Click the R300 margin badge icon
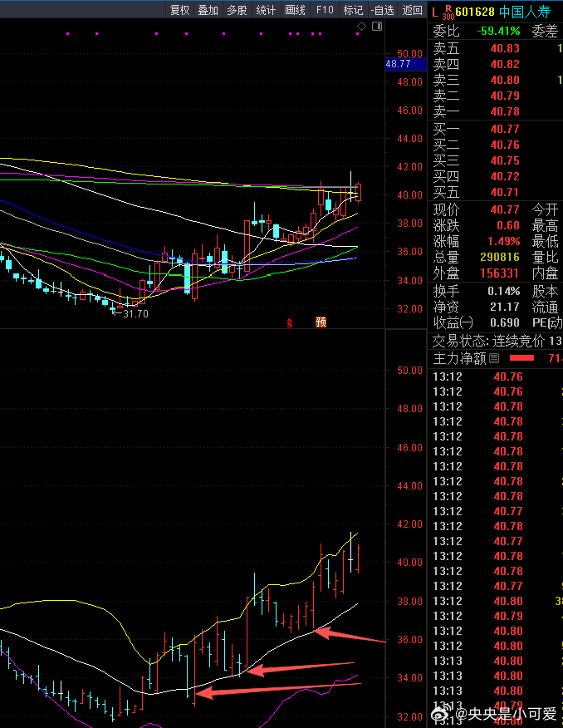563x728 pixels. click(x=448, y=12)
